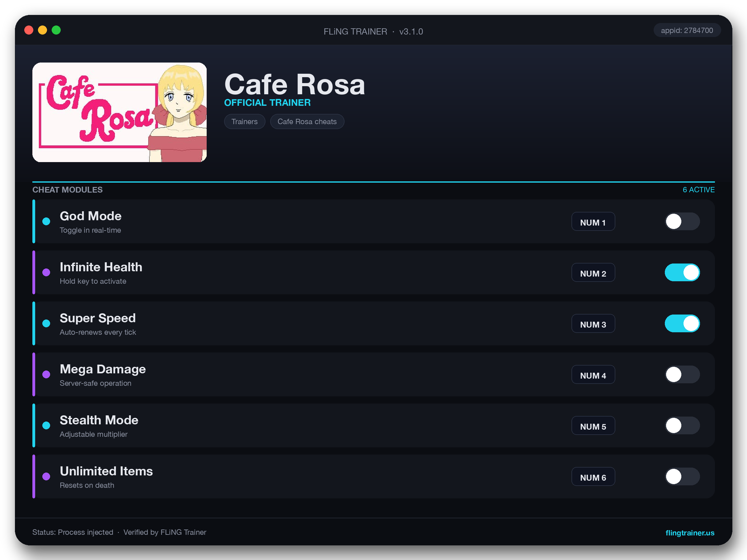Click the Unlimited Items title

coord(106,471)
